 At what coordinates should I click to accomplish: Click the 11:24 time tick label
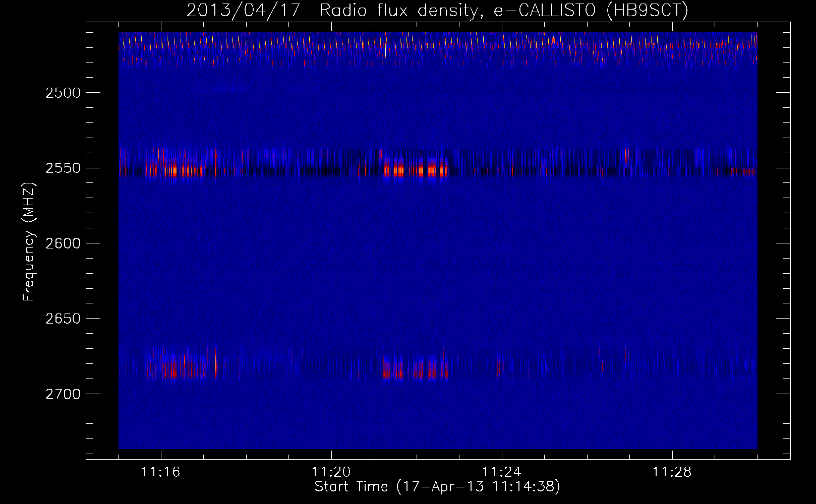(x=502, y=472)
